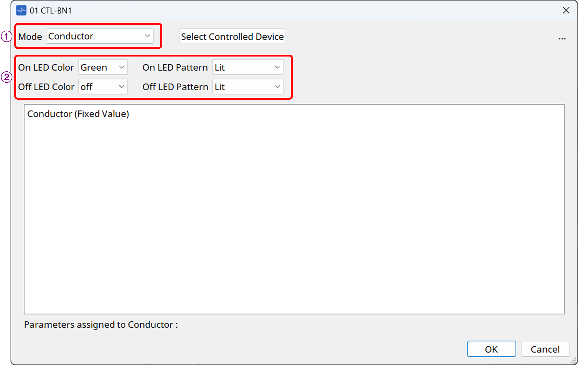Click the Parameters assigned to Conductor label

tap(100, 325)
